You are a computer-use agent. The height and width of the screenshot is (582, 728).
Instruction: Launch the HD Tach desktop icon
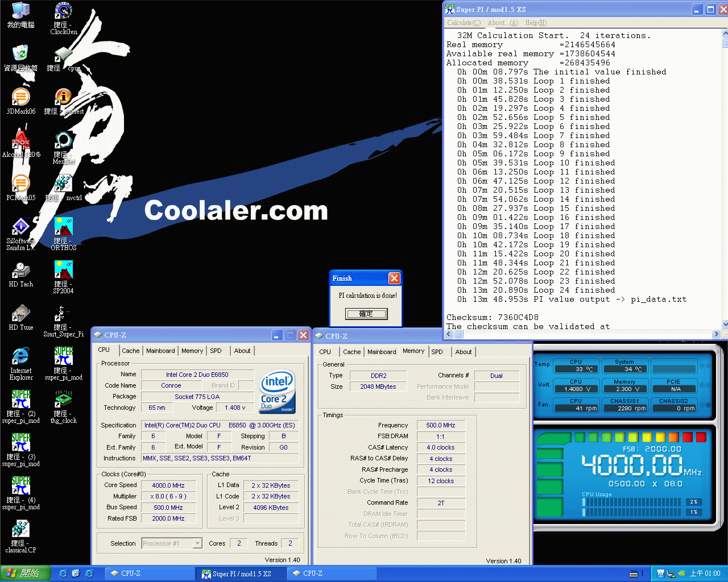click(21, 274)
